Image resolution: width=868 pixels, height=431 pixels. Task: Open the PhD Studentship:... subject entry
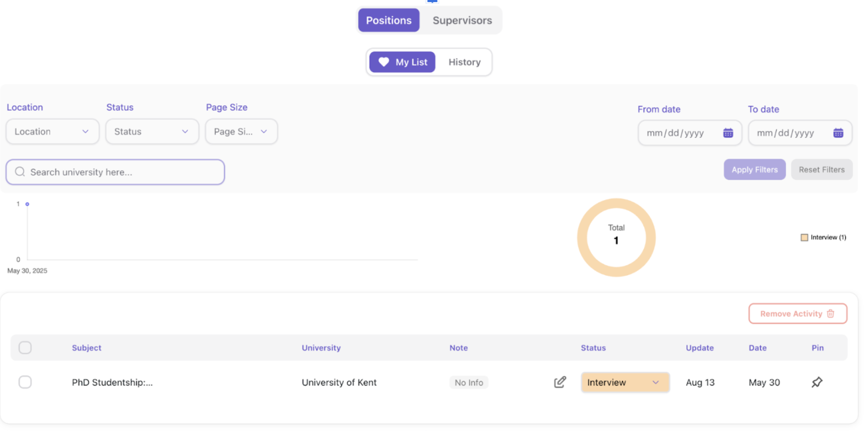point(112,382)
